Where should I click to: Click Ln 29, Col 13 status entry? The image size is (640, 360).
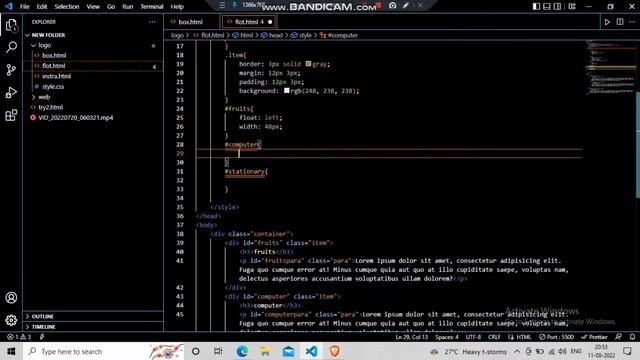(412, 337)
